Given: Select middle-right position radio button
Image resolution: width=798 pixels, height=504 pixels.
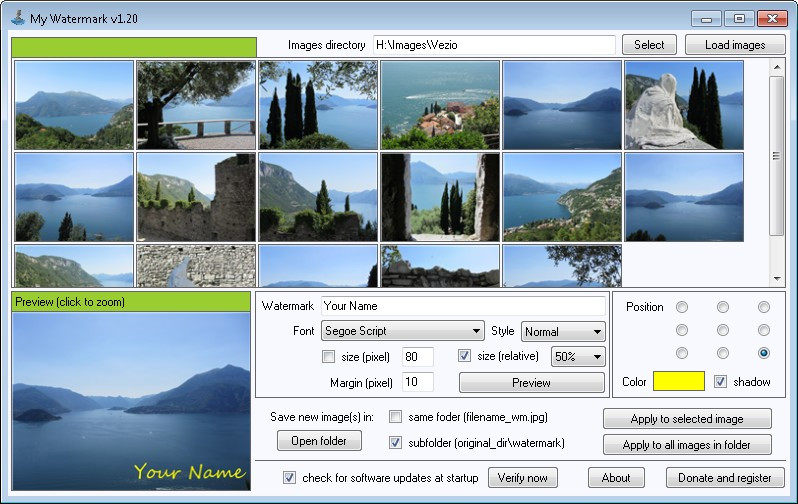Looking at the screenshot, I should (764, 330).
